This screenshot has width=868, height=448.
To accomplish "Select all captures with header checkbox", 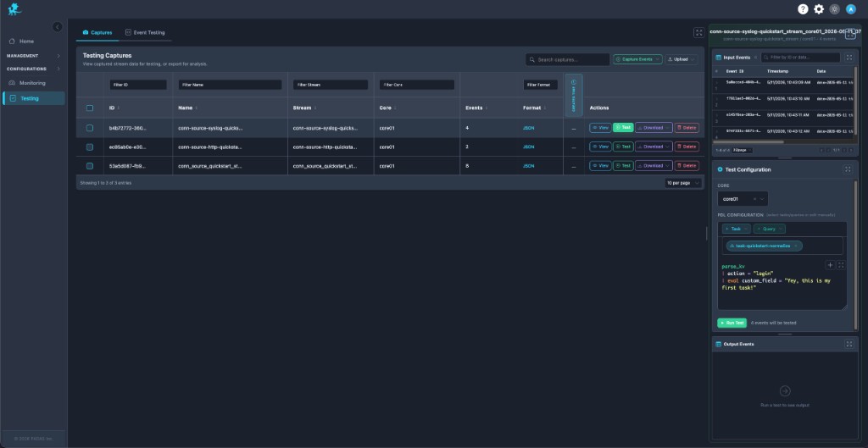I will coord(90,108).
